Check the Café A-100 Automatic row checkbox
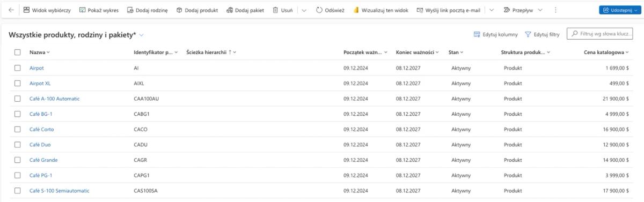Viewport: 644px width, 202px height. (x=18, y=99)
